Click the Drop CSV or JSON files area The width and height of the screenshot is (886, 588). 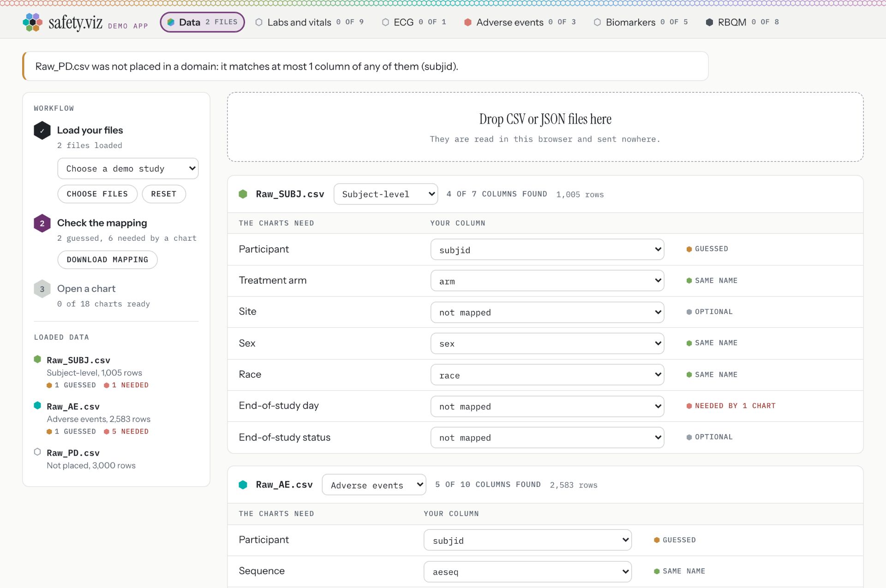coord(545,127)
